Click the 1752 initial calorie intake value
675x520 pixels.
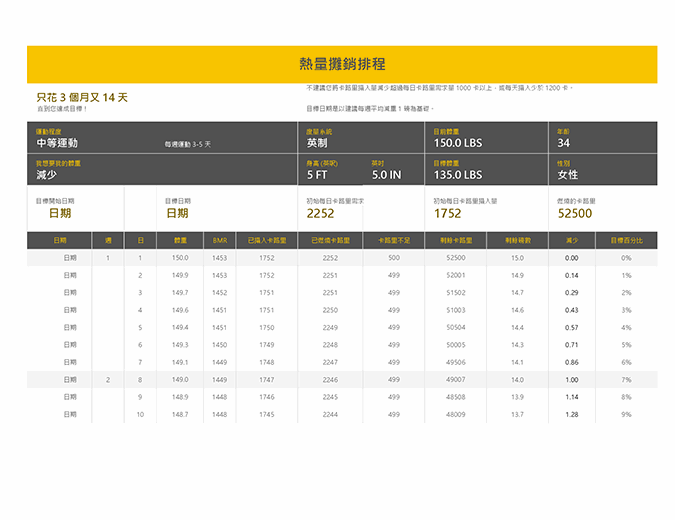coord(447,213)
